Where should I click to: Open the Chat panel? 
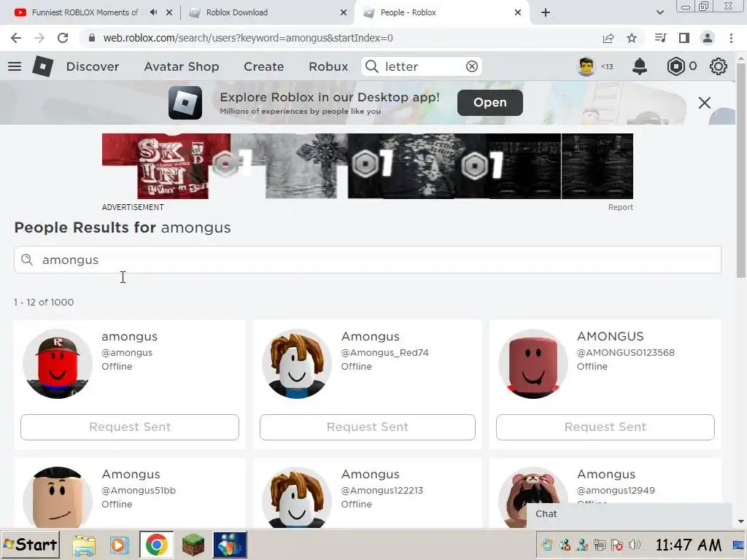629,514
